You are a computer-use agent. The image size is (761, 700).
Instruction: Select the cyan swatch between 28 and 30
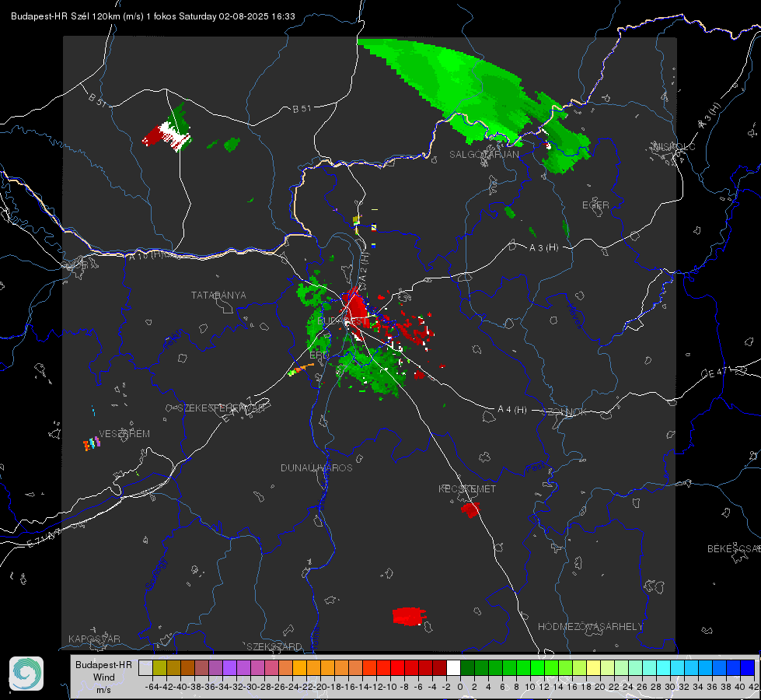(x=664, y=667)
